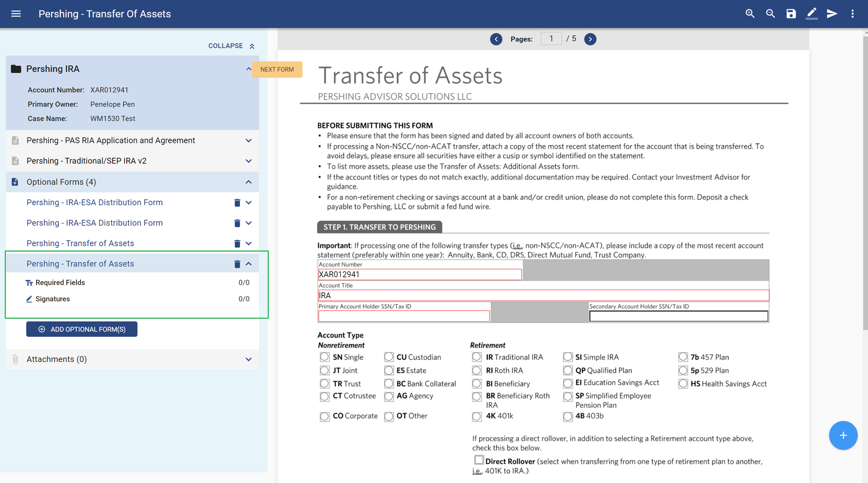
Task: Click the Traditional/SEP IRA document icon
Action: 15,161
